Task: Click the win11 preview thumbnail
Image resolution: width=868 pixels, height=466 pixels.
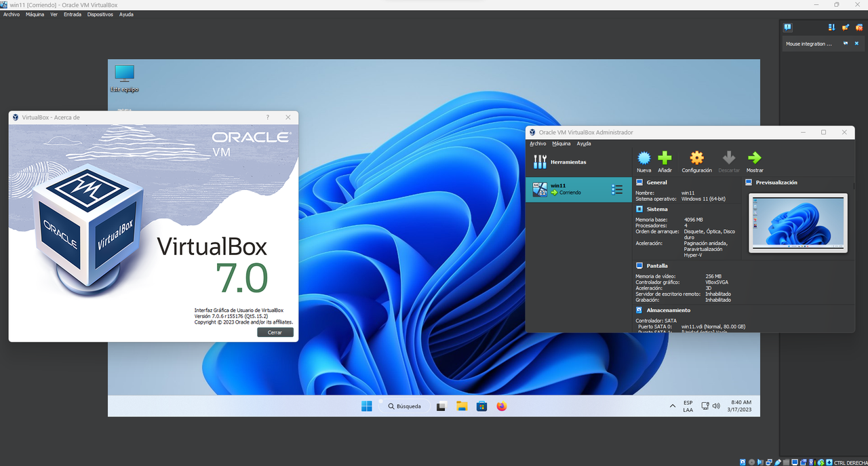Action: [798, 223]
